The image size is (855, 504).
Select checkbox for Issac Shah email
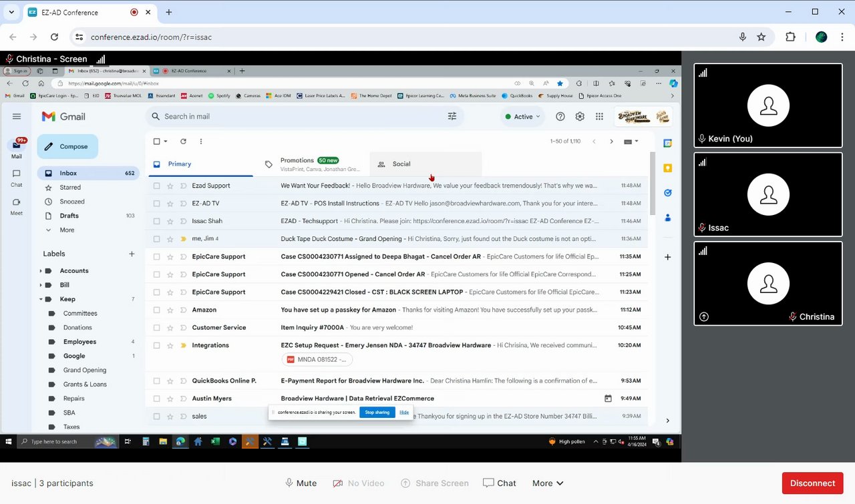[x=157, y=221]
